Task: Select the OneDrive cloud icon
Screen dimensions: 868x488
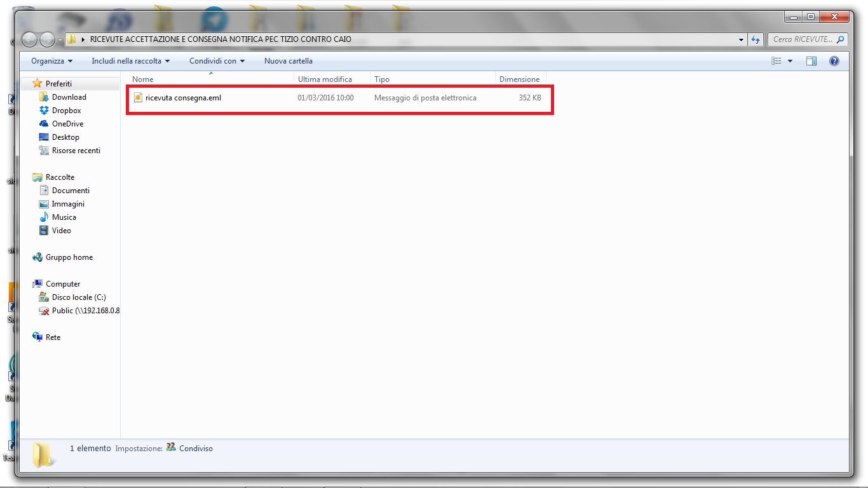Action: pos(44,124)
